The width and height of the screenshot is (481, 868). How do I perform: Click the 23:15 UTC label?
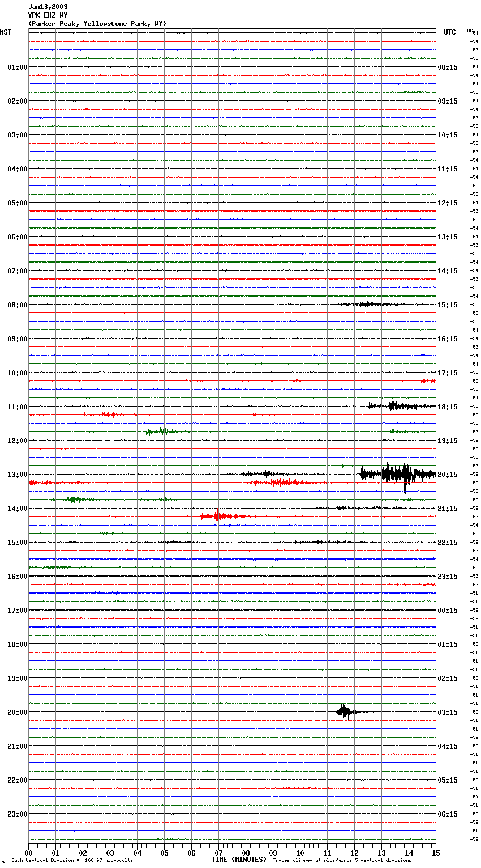pyautogui.click(x=448, y=577)
